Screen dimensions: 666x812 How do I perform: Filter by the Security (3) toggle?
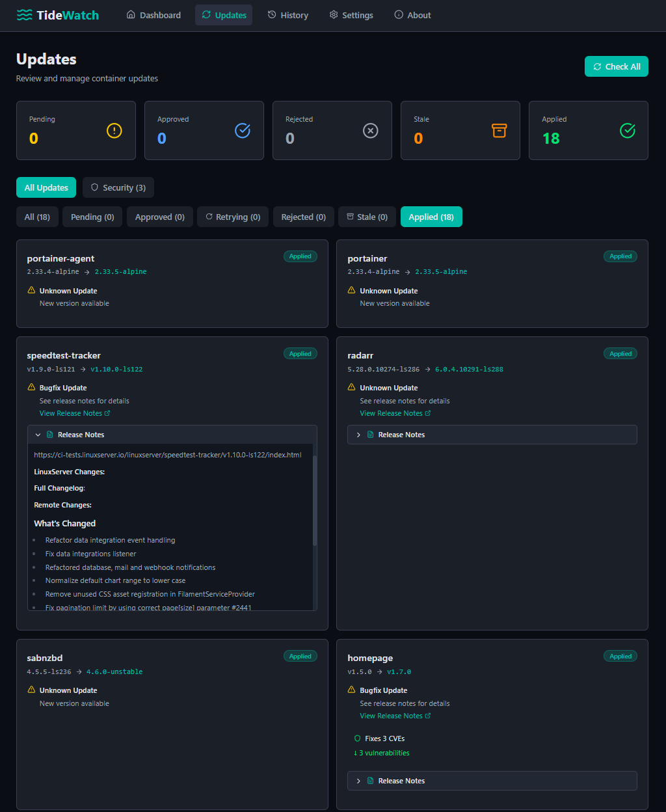118,187
